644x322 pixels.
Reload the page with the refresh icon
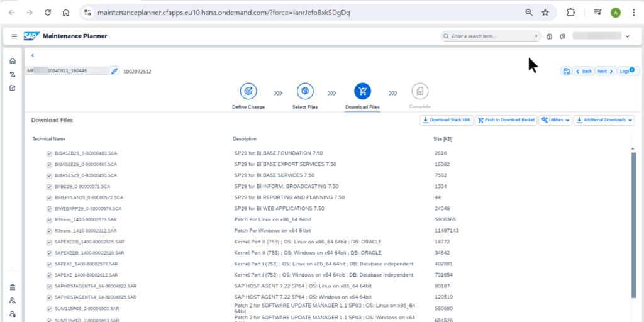(x=48, y=13)
